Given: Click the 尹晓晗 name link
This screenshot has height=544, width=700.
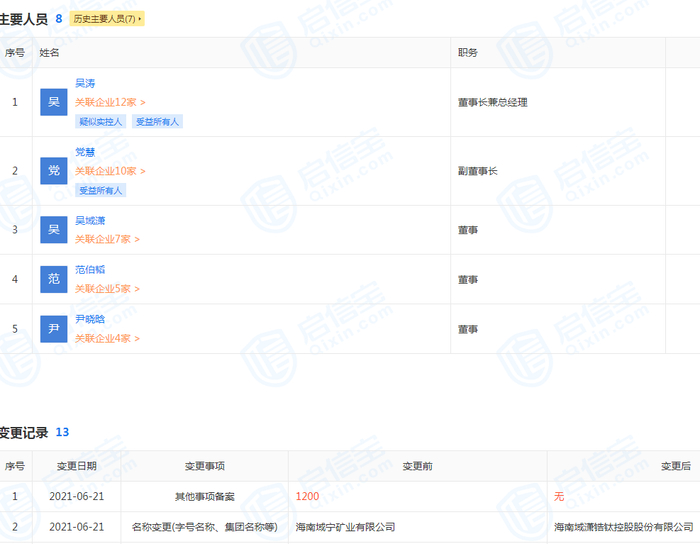Looking at the screenshot, I should (x=90, y=319).
